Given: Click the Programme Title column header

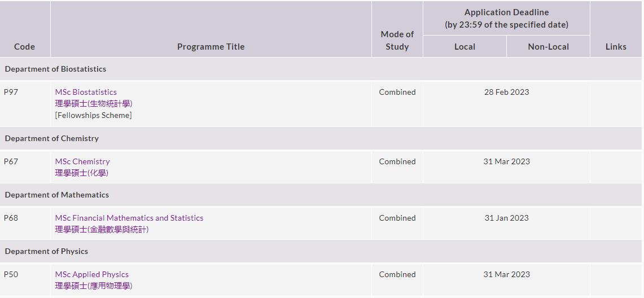Looking at the screenshot, I should pyautogui.click(x=211, y=47).
